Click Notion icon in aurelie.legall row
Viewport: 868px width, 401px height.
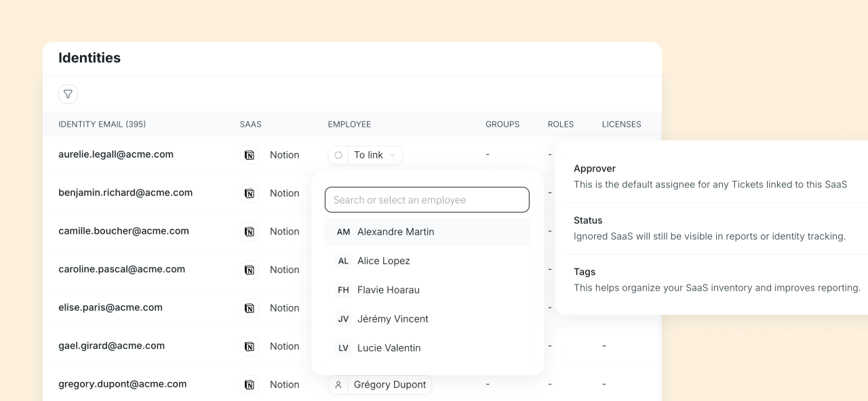click(x=250, y=155)
